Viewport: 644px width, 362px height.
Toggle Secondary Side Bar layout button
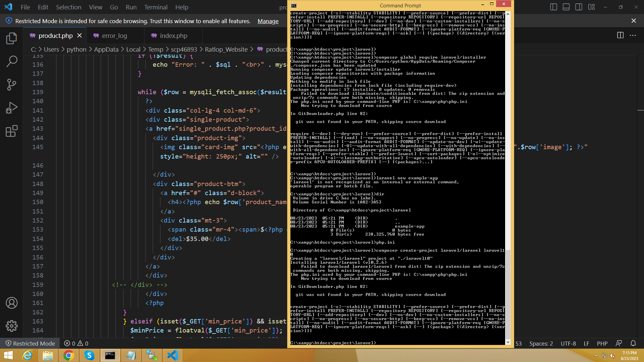(579, 7)
